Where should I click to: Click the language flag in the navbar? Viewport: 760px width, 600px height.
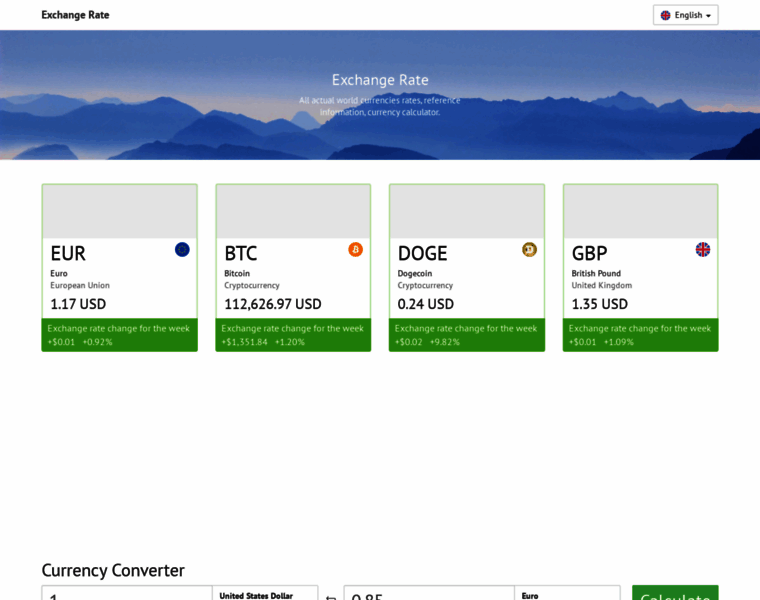(666, 15)
